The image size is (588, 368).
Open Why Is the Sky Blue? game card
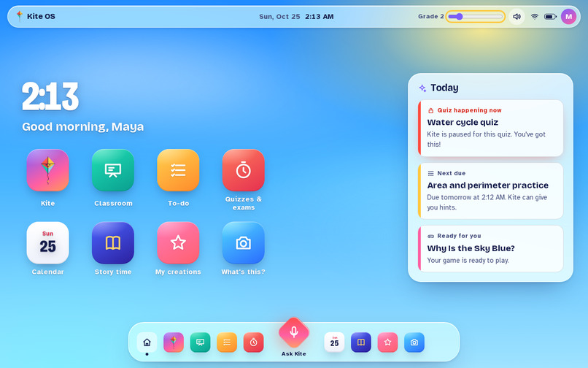(x=490, y=248)
